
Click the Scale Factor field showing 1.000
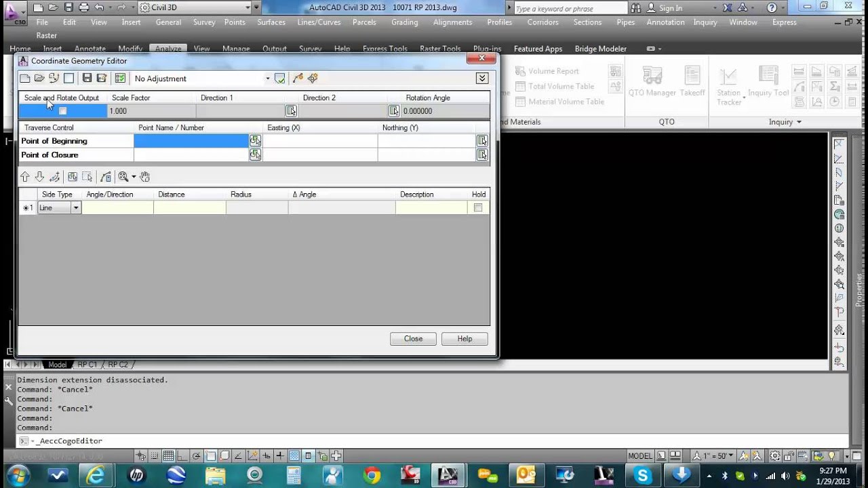[151, 111]
